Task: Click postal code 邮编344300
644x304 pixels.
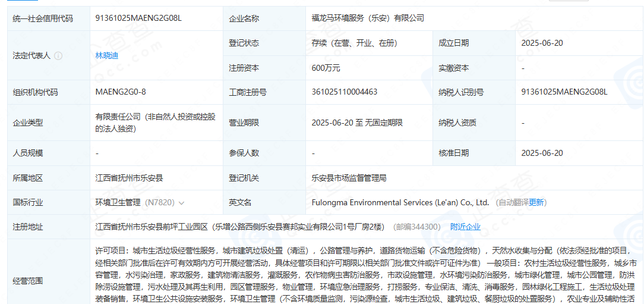Action: tap(417, 227)
